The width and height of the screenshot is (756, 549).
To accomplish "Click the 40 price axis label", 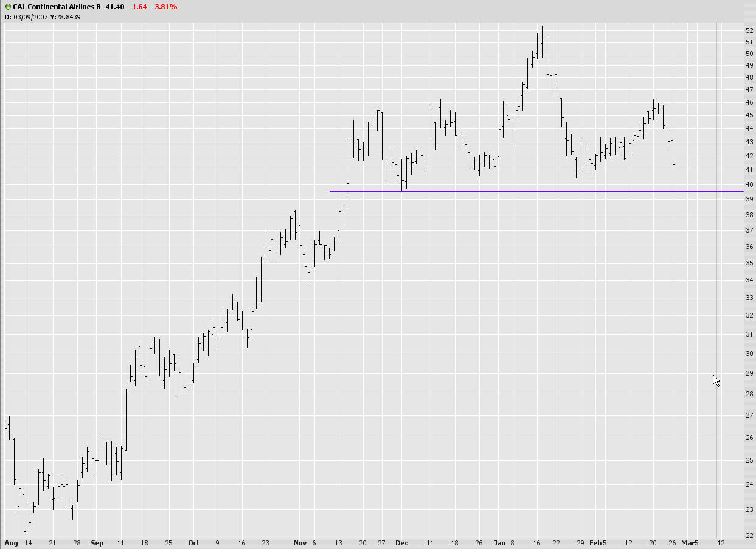I will click(x=749, y=185).
